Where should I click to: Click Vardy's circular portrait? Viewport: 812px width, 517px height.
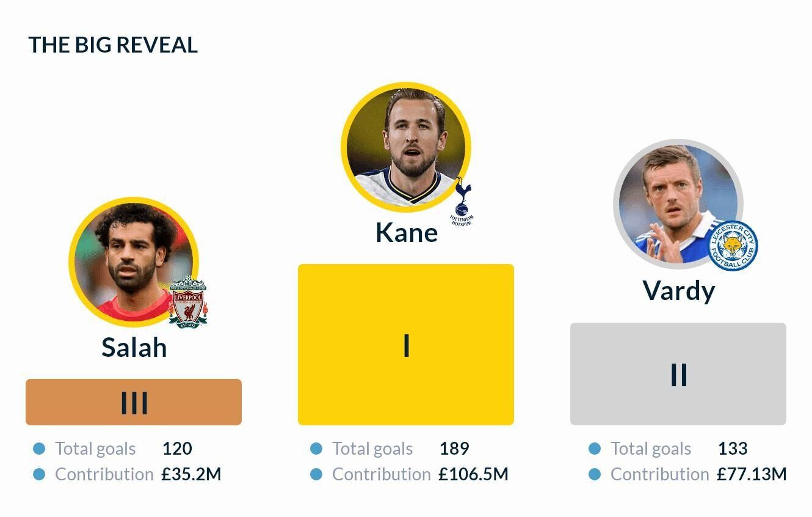pos(678,205)
